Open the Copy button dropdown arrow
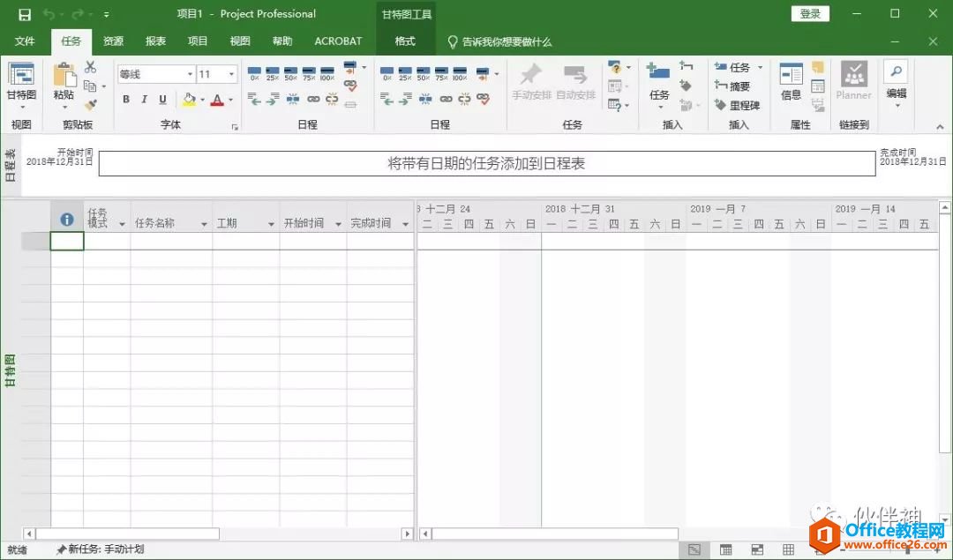Screen dimensions: 953x560 click(104, 86)
